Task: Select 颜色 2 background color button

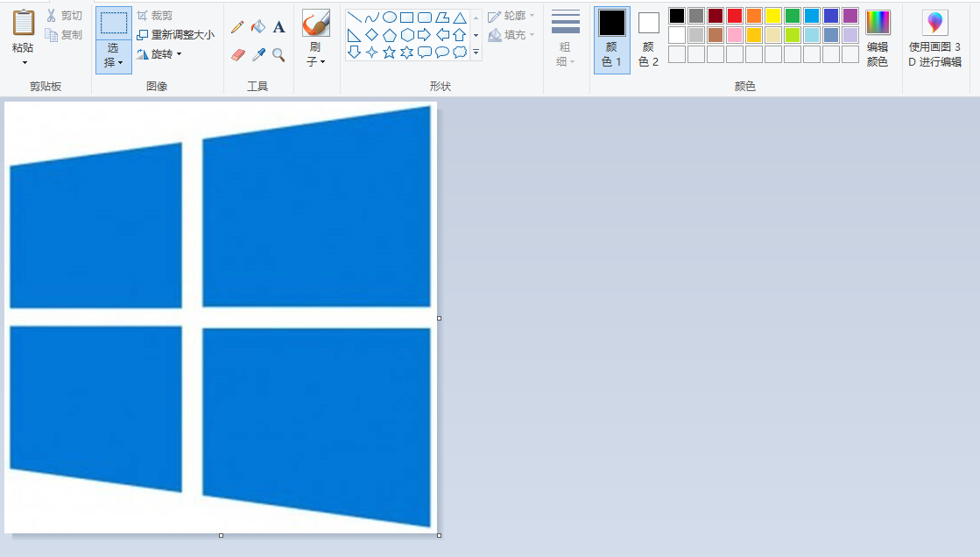Action: (x=649, y=40)
